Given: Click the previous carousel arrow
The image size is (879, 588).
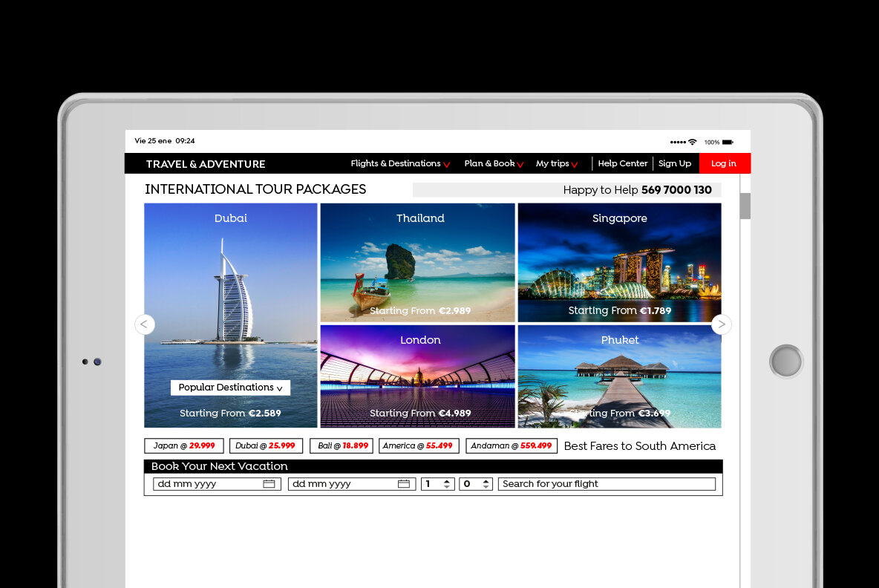Looking at the screenshot, I should (x=145, y=324).
